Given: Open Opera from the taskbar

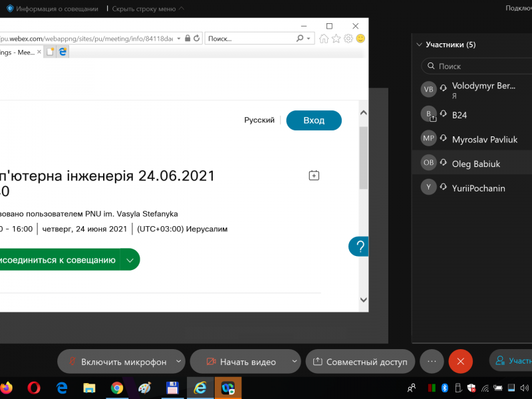Looking at the screenshot, I should click(34, 388).
